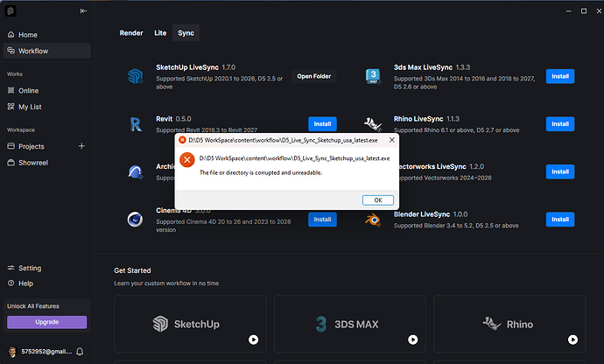The width and height of the screenshot is (604, 364).
Task: Click the Cinema 4D plugin icon
Action: click(135, 220)
